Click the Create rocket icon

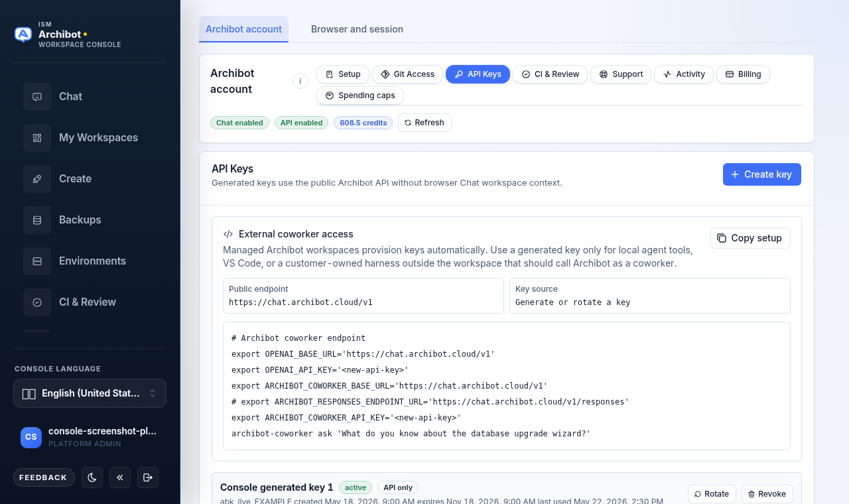tap(37, 178)
